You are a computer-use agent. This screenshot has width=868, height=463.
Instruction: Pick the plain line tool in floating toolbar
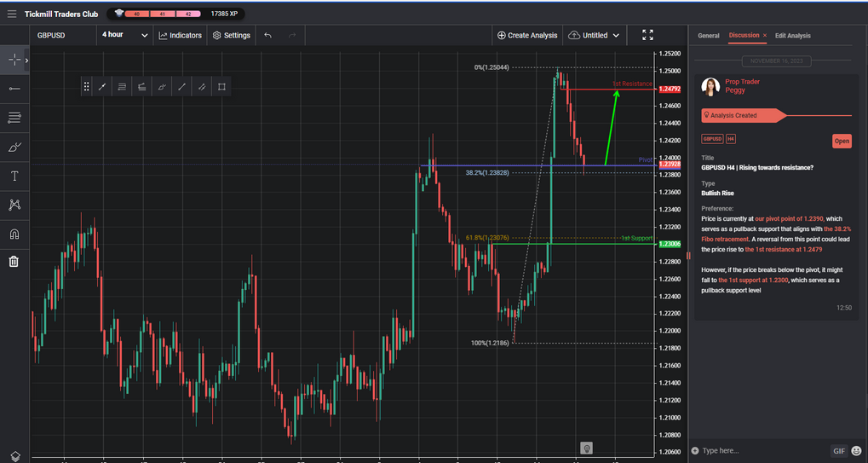point(182,86)
